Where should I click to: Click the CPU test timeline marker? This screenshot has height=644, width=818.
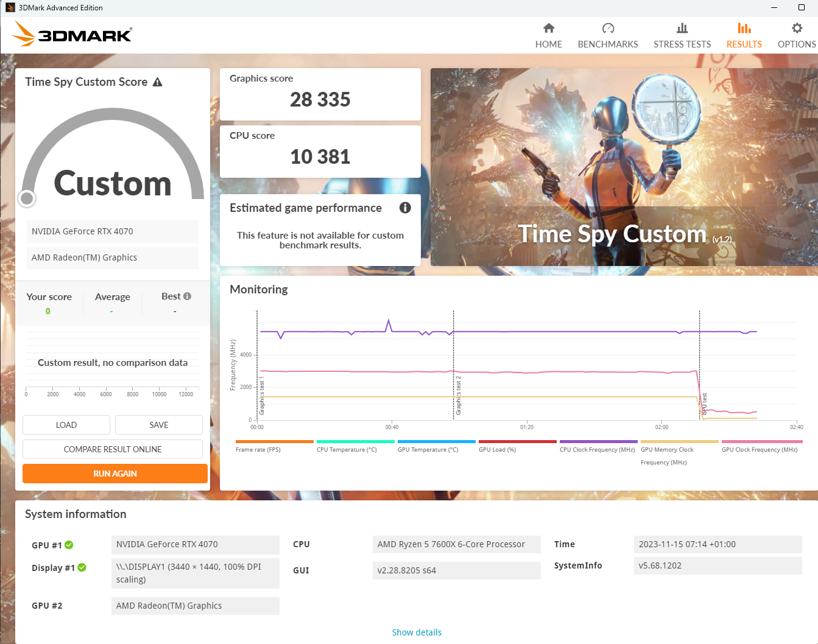704,404
